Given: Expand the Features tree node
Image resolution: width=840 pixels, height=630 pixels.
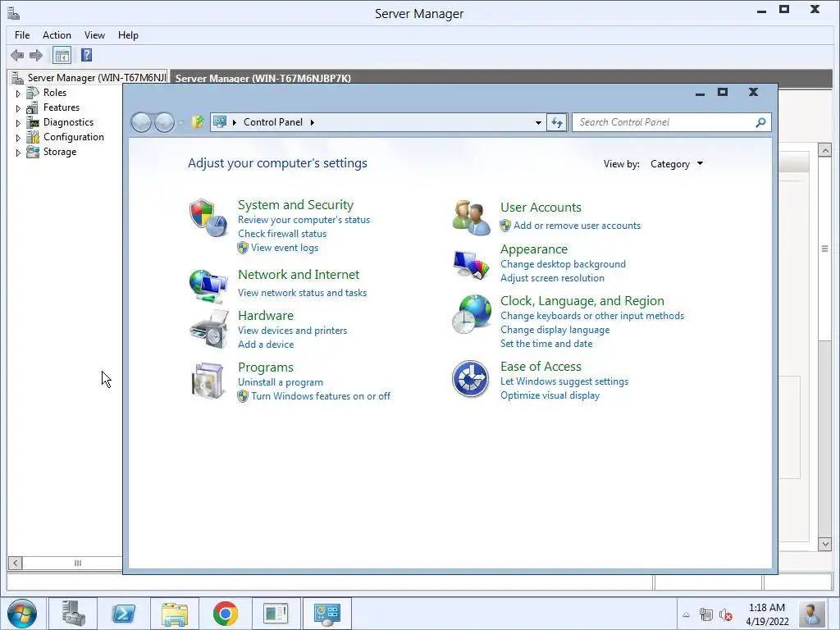Looking at the screenshot, I should coord(18,108).
